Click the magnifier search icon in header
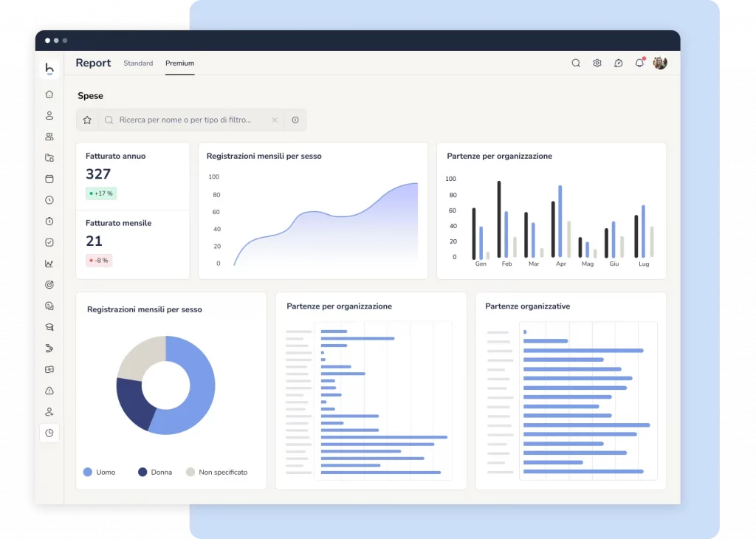 pyautogui.click(x=576, y=63)
